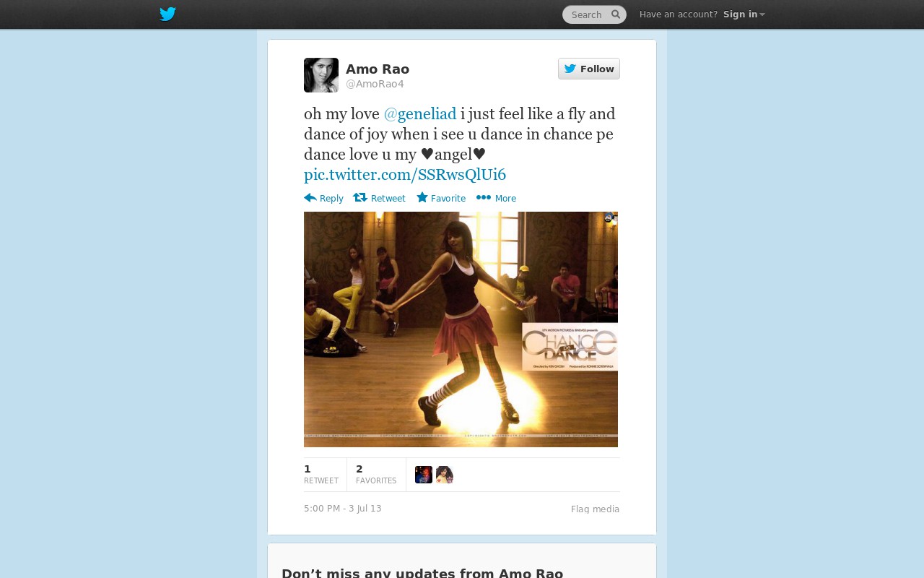Open Amo Rao's profile avatar
Viewport: 924px width, 578px height.
pos(321,75)
